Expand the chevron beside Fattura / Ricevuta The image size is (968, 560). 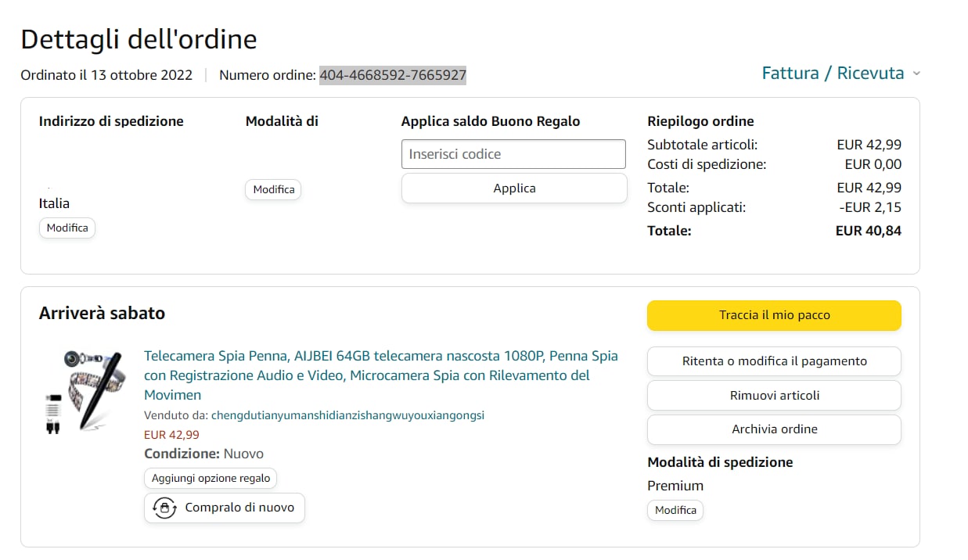tap(916, 74)
